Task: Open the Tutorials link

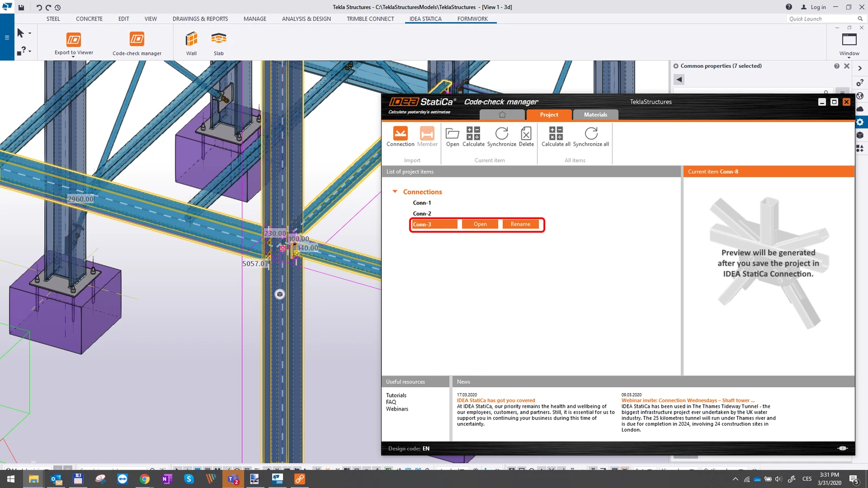Action: pos(396,395)
